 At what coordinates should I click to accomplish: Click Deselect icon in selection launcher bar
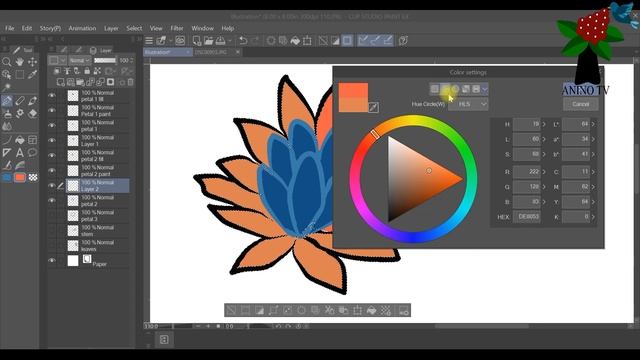[231, 310]
